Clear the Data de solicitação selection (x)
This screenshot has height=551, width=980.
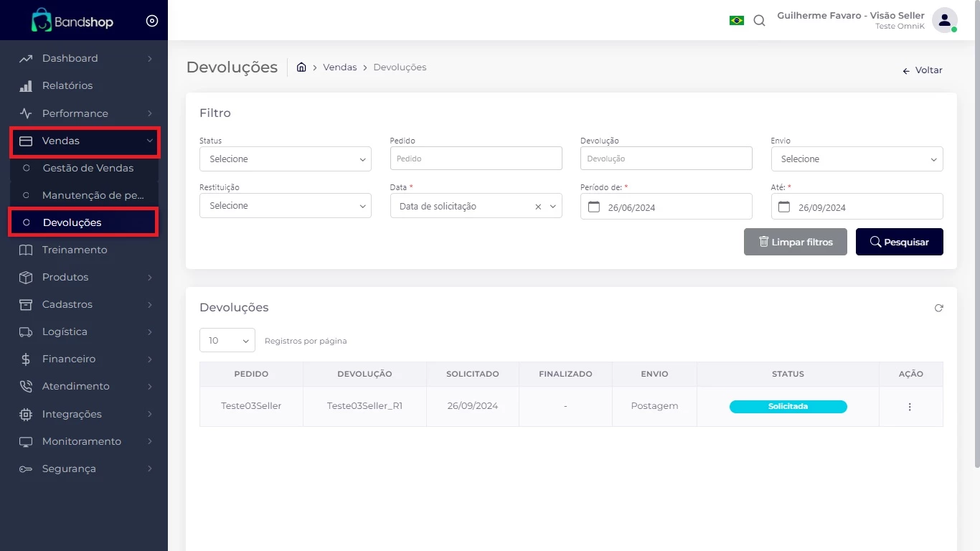(x=538, y=207)
